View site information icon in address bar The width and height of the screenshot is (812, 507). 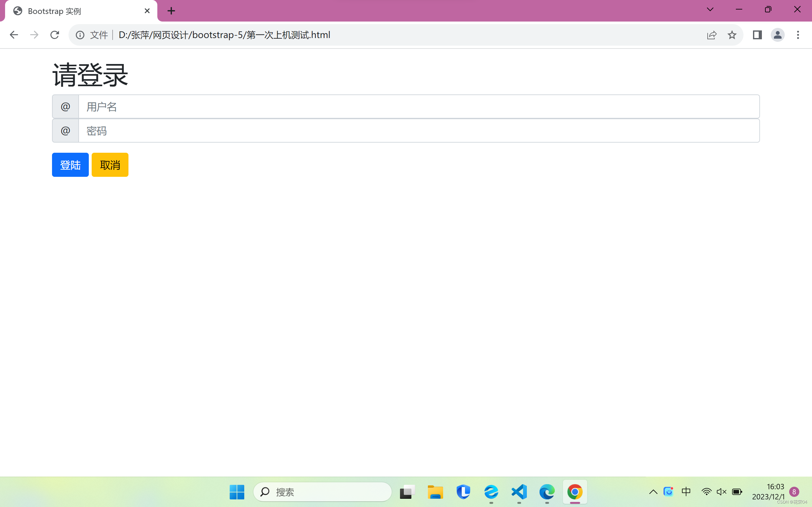coord(80,35)
